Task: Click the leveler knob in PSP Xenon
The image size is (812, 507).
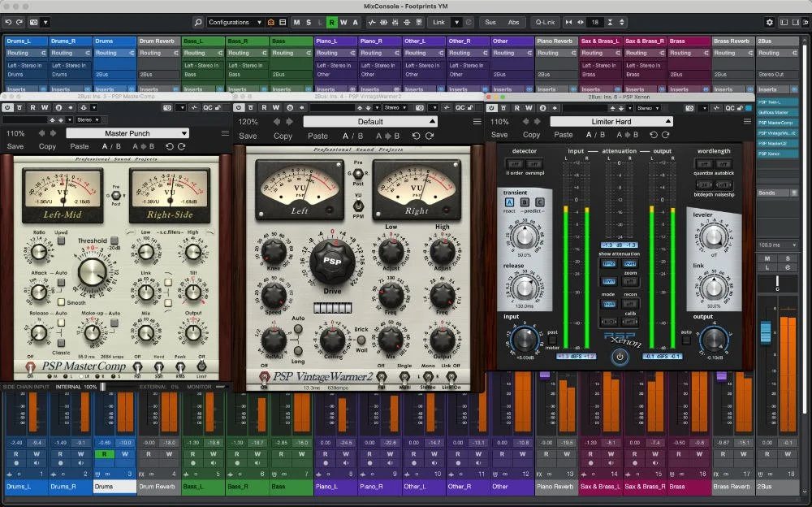Action: click(x=714, y=237)
